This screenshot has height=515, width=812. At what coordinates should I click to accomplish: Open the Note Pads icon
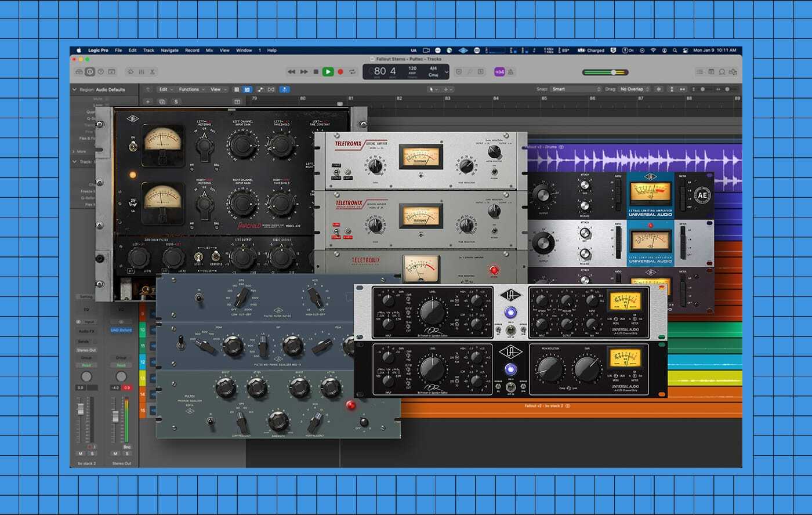coord(711,72)
